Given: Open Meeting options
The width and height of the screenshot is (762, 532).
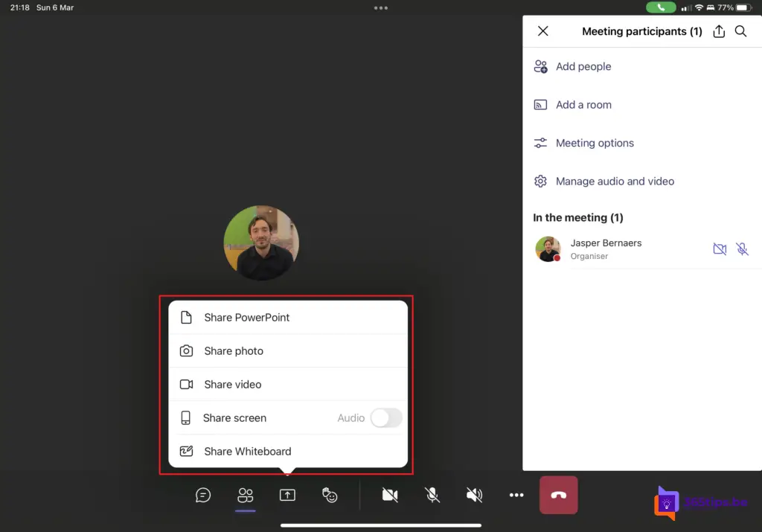Looking at the screenshot, I should click(642, 143).
